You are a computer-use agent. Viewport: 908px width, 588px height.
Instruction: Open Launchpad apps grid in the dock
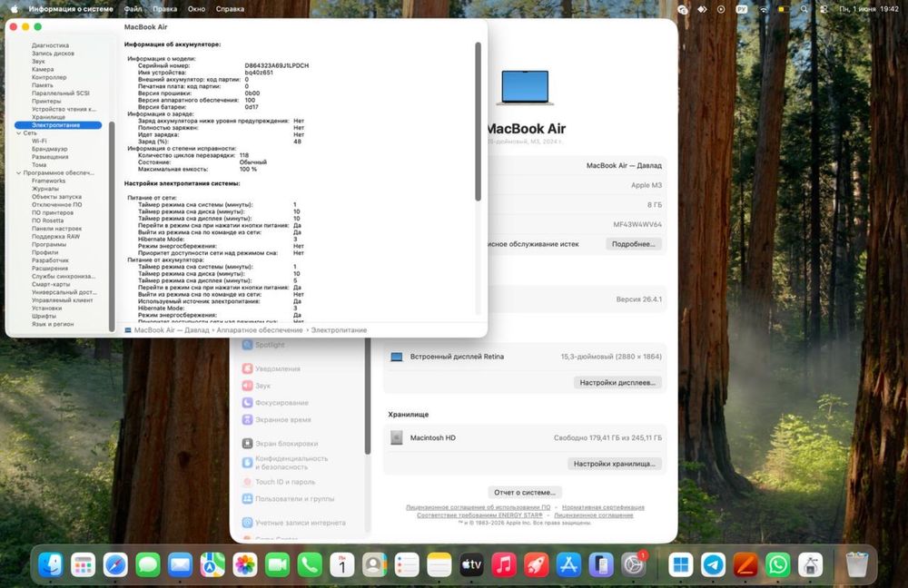[83, 564]
